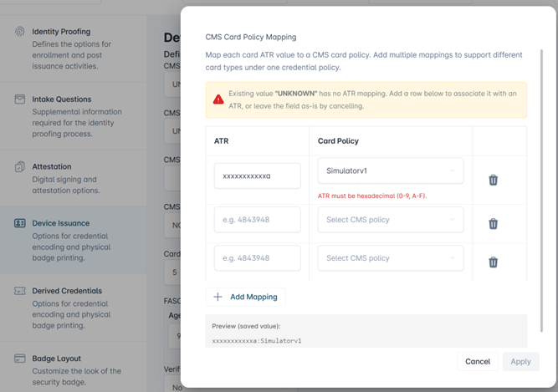Click the Add Mapping button
This screenshot has width=558, height=392.
click(x=245, y=297)
